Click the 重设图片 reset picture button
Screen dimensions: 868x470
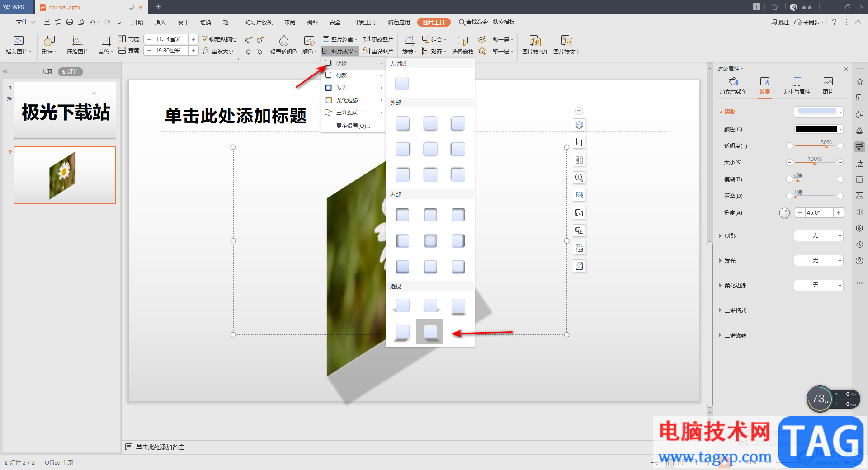click(x=378, y=51)
